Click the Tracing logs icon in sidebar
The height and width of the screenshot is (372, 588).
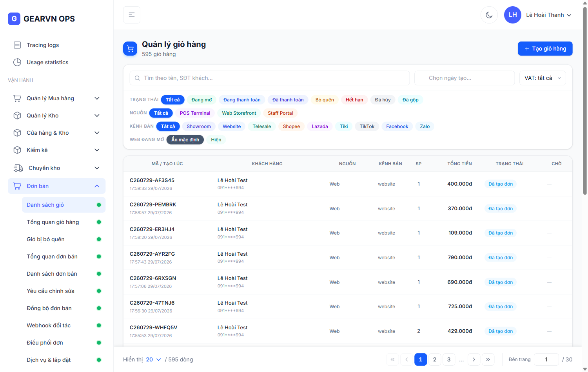click(x=17, y=45)
